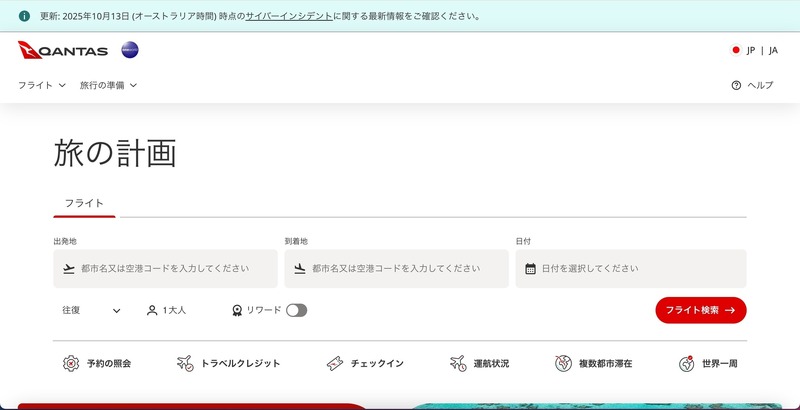This screenshot has height=410, width=800.
Task: Click the oneworld alliance logo
Action: [130, 50]
